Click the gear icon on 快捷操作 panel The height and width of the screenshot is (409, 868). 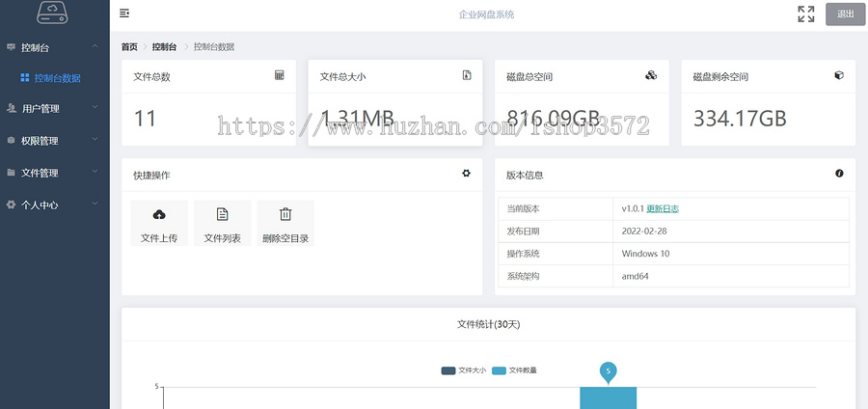click(466, 174)
